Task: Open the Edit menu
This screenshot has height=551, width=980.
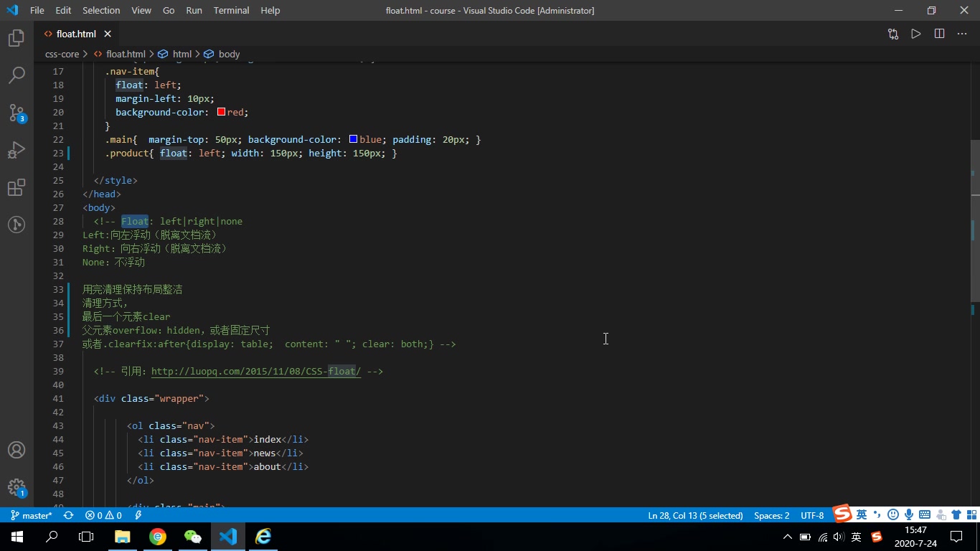Action: click(x=63, y=10)
